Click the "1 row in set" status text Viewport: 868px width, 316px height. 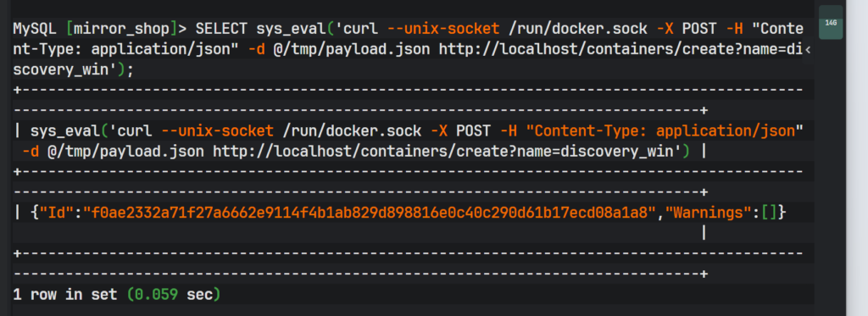tap(64, 295)
